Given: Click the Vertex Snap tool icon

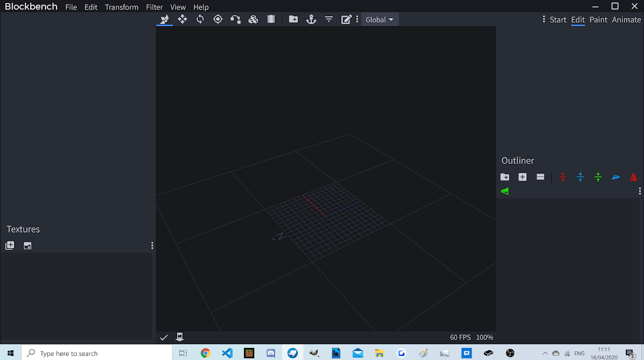Looking at the screenshot, I should (235, 20).
